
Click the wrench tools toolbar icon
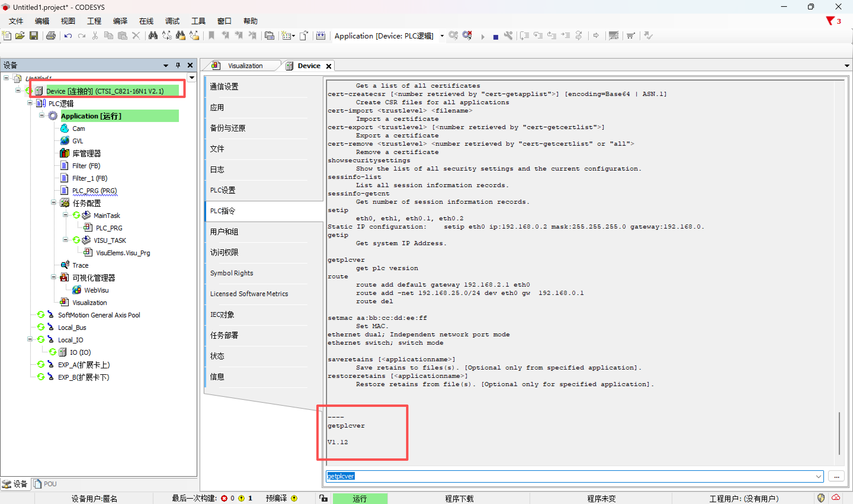pyautogui.click(x=509, y=36)
